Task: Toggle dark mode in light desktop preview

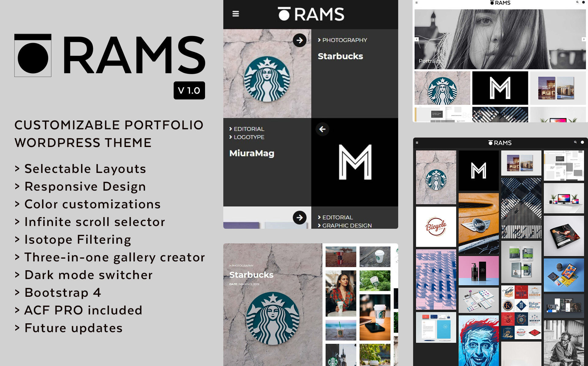Action: [x=583, y=2]
